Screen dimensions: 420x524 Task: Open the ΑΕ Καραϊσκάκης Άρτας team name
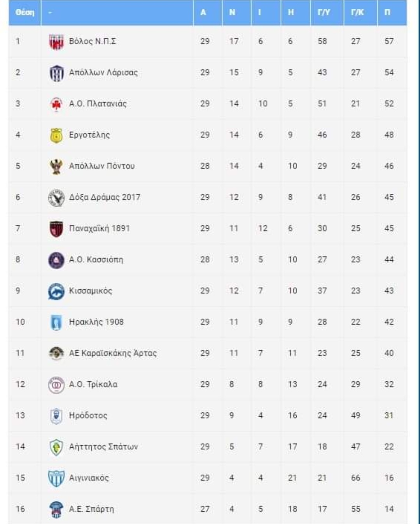[x=113, y=353]
